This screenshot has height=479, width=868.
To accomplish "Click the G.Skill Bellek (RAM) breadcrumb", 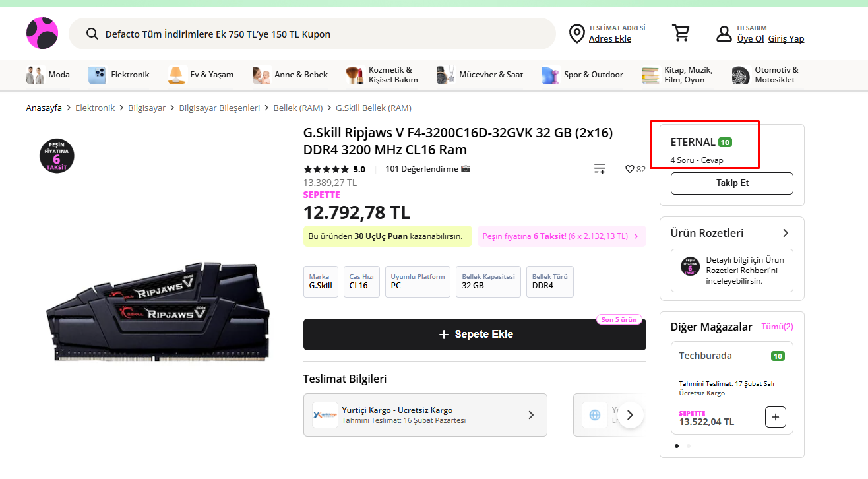I will pyautogui.click(x=373, y=108).
